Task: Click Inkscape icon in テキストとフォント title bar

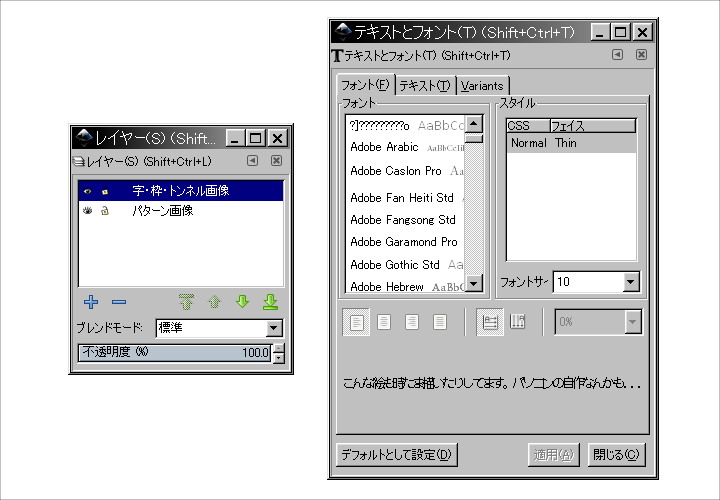Action: (343, 32)
